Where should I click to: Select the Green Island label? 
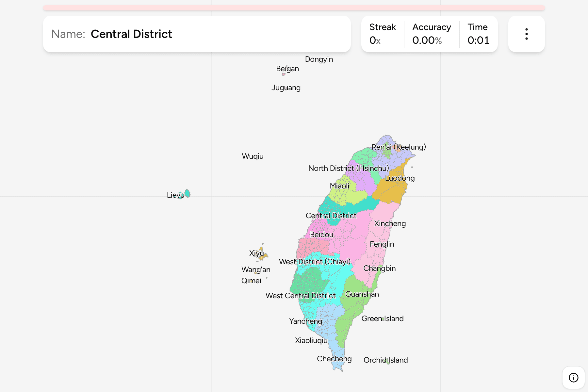click(383, 318)
